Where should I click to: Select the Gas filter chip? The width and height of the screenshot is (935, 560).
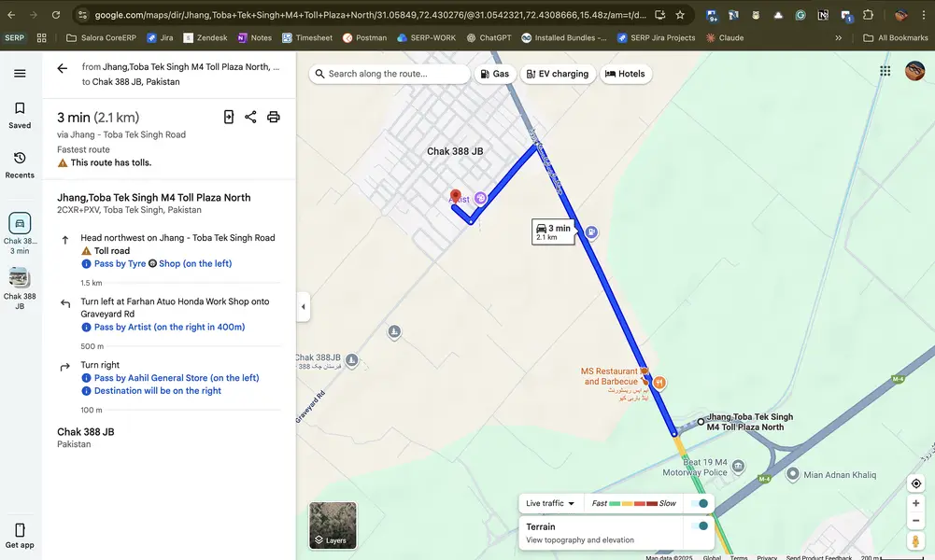494,74
